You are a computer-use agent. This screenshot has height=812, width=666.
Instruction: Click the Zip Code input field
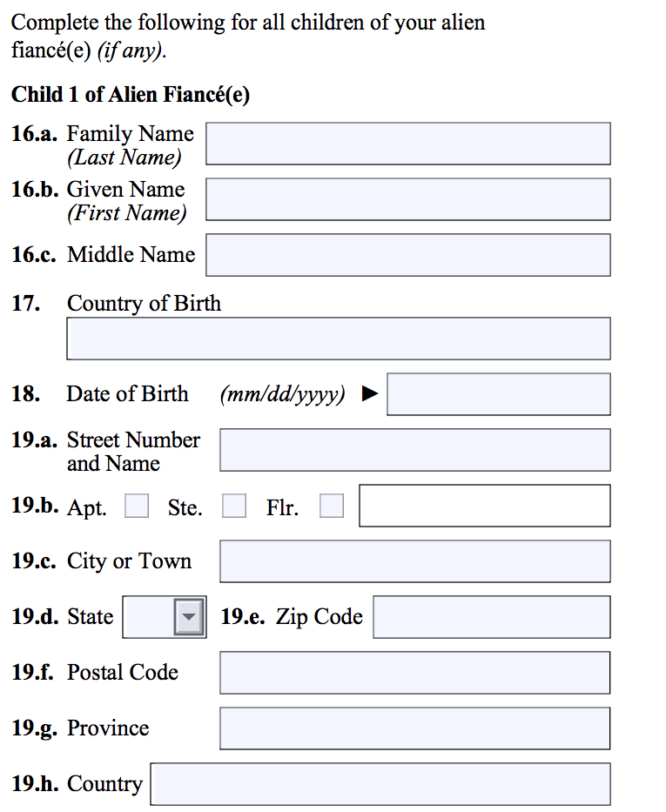pyautogui.click(x=491, y=617)
